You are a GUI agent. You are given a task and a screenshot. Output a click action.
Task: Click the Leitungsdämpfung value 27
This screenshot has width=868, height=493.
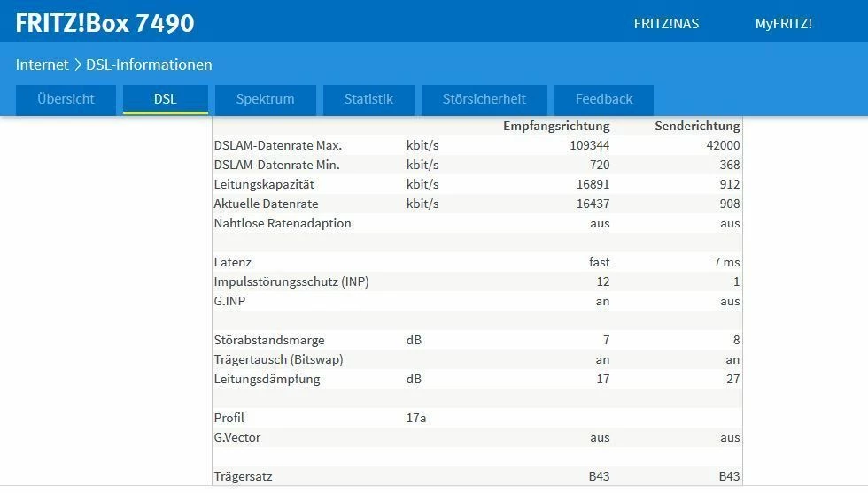coord(733,379)
